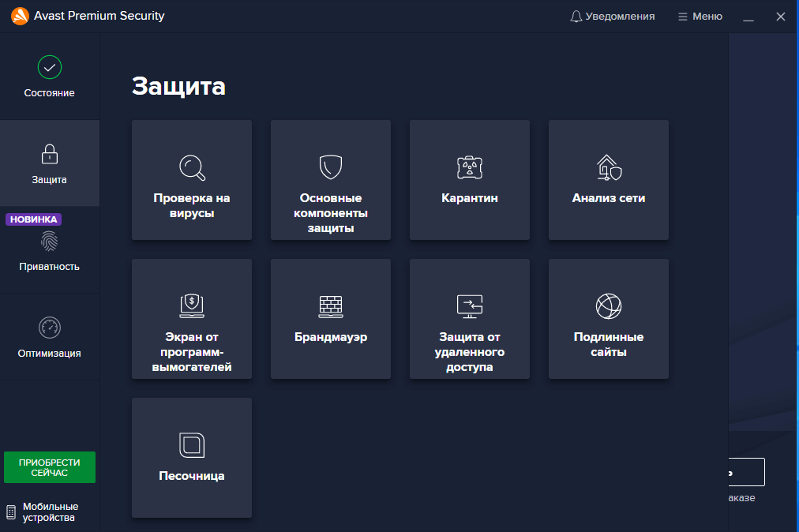Click the partially hidden white-outlined button at right

(x=747, y=472)
